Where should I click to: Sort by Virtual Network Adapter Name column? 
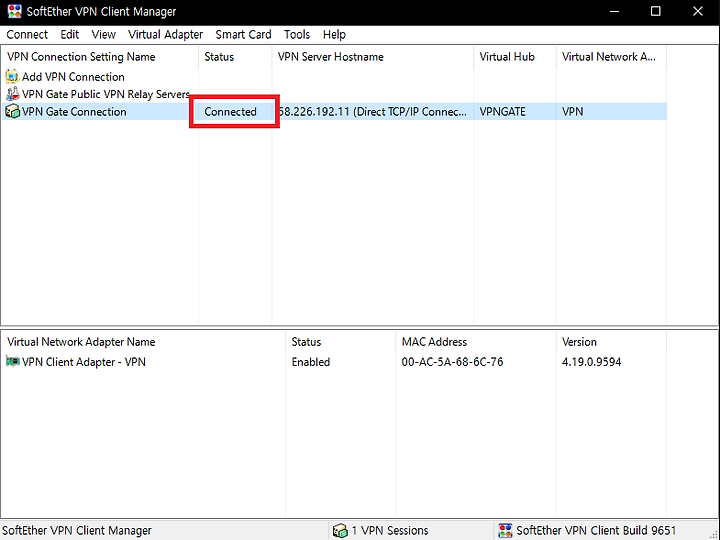[x=143, y=342]
